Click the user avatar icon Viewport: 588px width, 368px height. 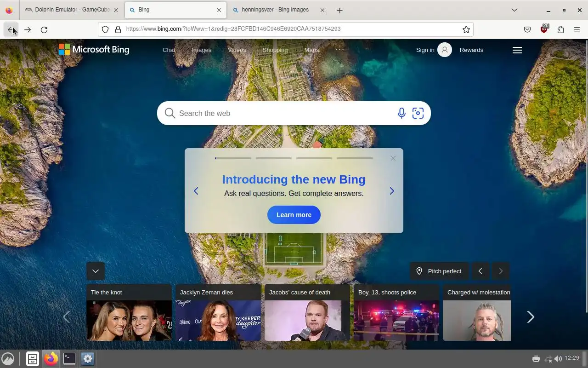coord(445,50)
